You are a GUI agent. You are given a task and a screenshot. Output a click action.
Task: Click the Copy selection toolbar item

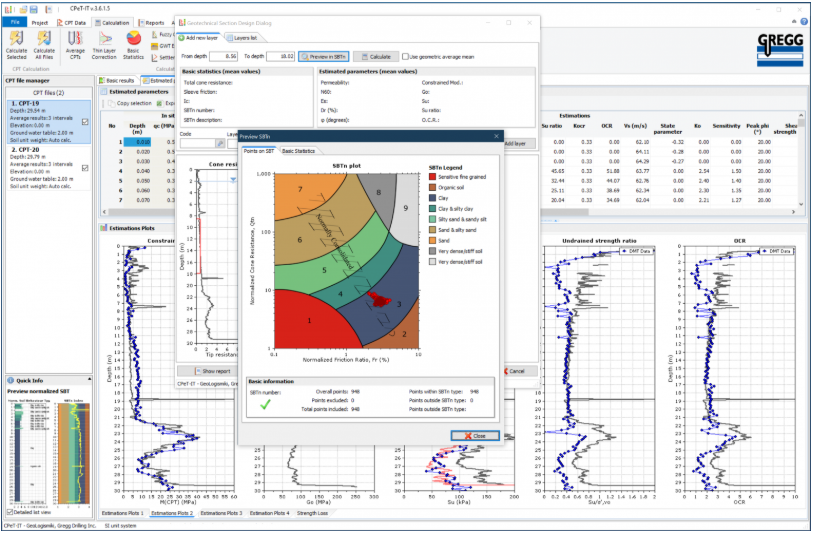click(x=130, y=103)
